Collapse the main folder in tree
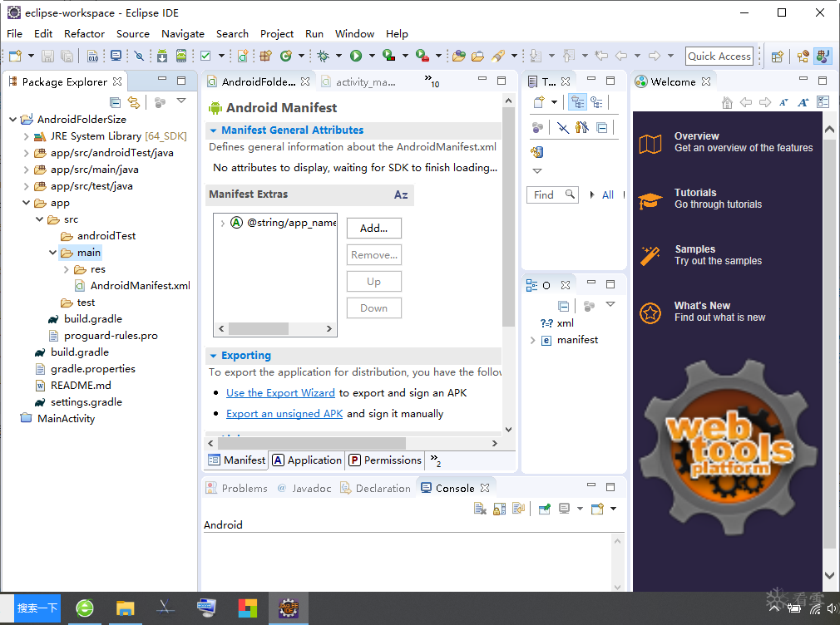 pyautogui.click(x=52, y=253)
